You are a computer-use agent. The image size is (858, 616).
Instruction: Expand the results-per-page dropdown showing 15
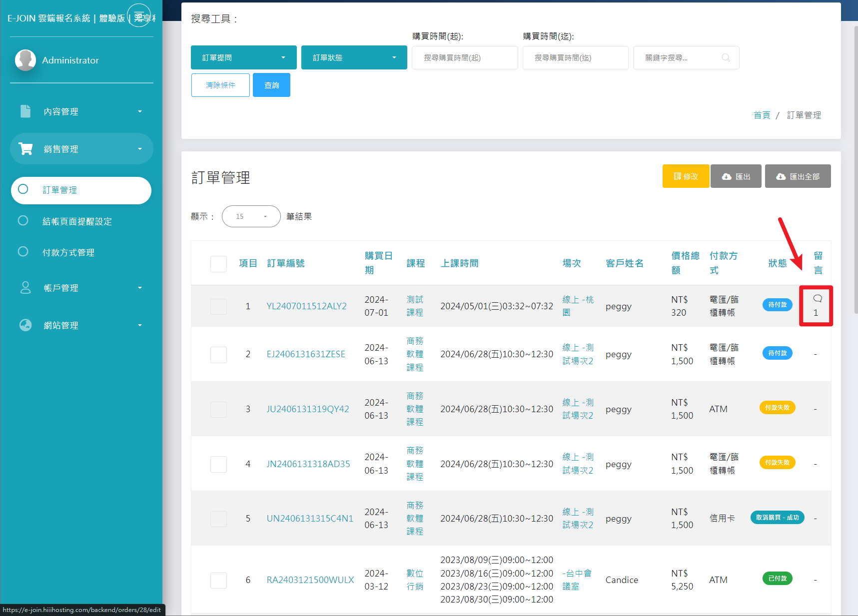[x=251, y=216]
